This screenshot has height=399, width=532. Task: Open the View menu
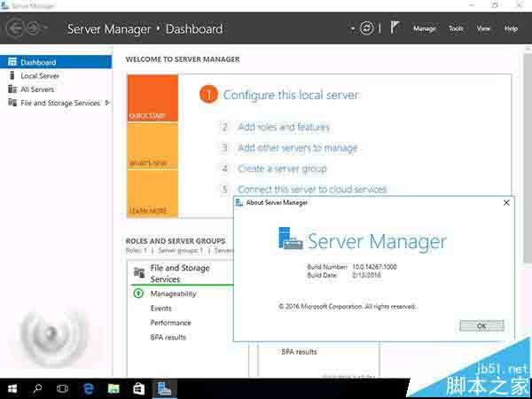coord(483,28)
